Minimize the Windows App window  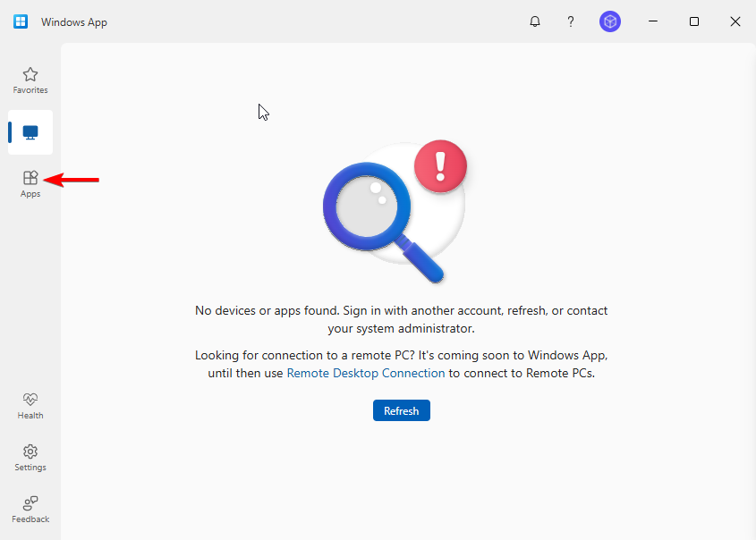653,21
